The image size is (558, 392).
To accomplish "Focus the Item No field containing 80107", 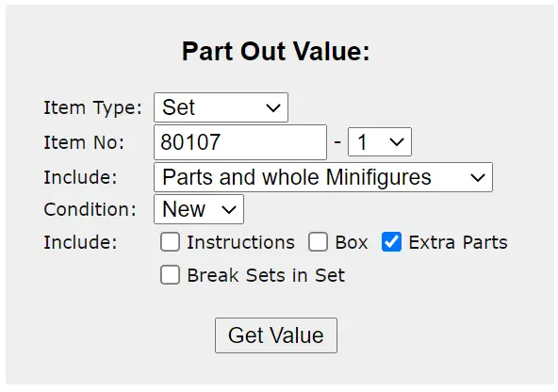I will pyautogui.click(x=240, y=142).
